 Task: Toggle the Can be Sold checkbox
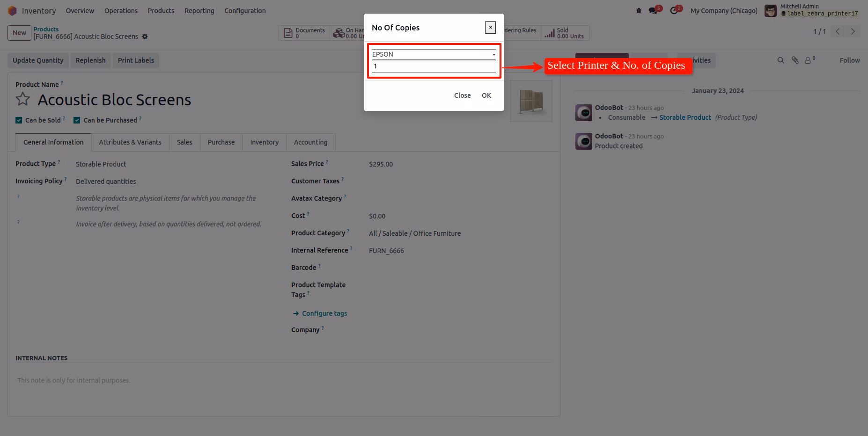pyautogui.click(x=19, y=120)
